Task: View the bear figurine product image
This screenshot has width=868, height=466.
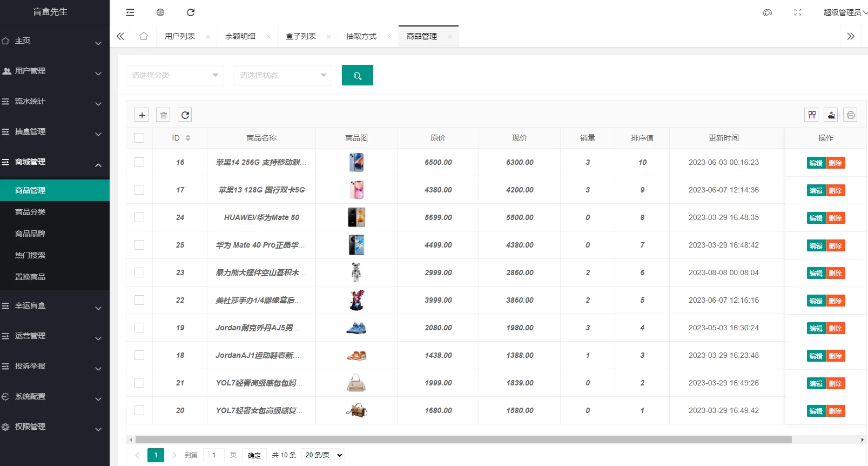Action: [x=356, y=272]
